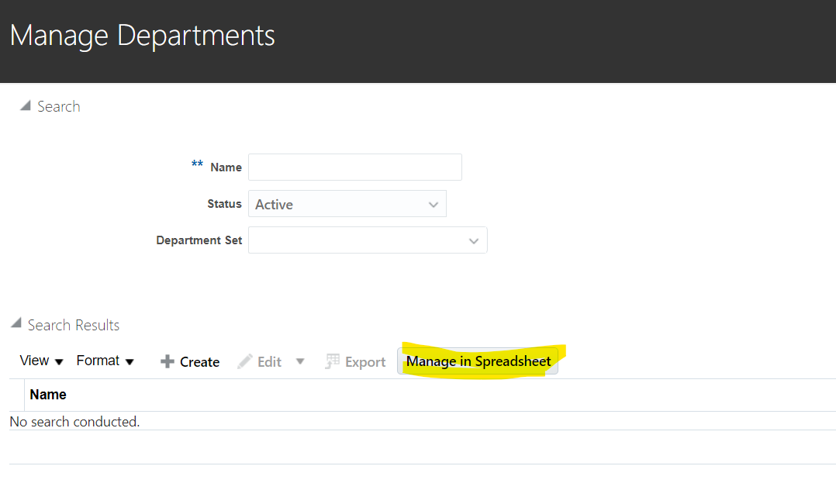Click the Manage Departments page title
The height and width of the screenshot is (504, 836).
pyautogui.click(x=143, y=36)
